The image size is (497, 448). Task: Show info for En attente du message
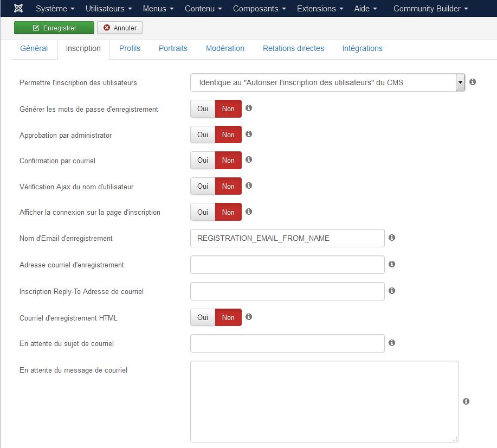466,401
